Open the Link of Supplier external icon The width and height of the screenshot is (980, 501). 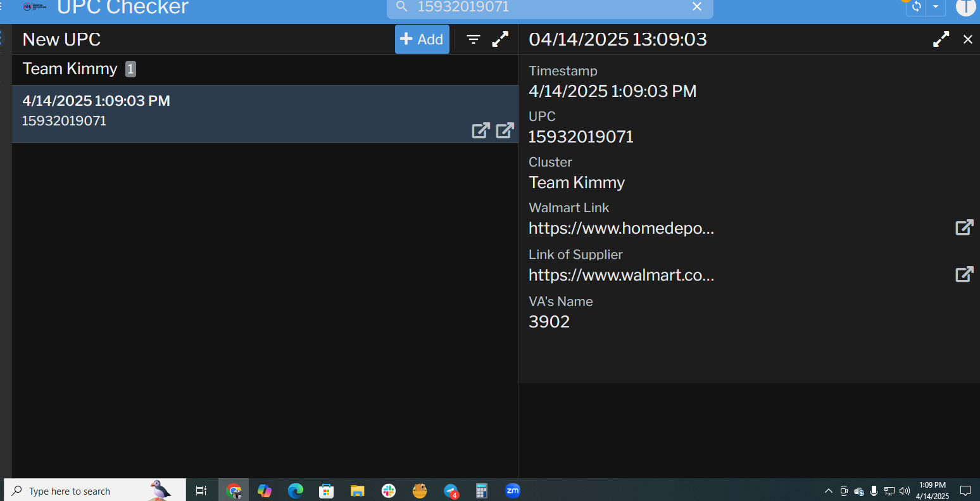click(x=964, y=274)
